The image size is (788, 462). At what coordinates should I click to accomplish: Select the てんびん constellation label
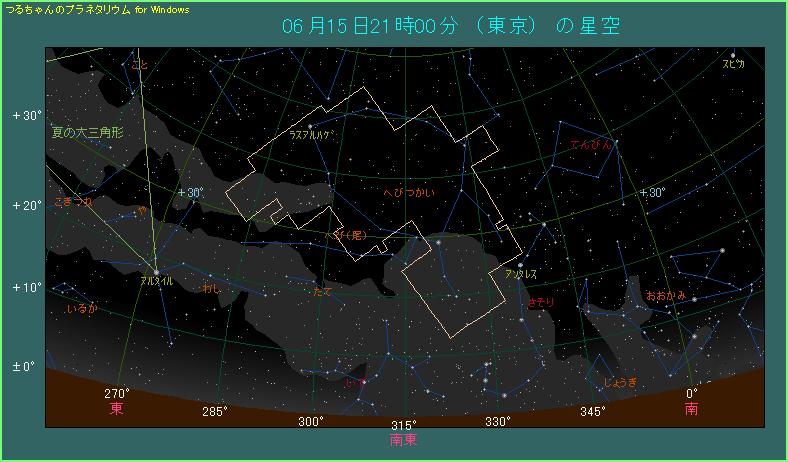click(x=588, y=146)
